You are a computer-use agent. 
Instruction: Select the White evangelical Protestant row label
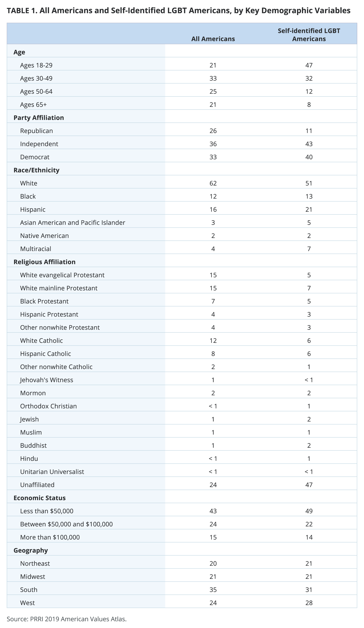pos(62,275)
